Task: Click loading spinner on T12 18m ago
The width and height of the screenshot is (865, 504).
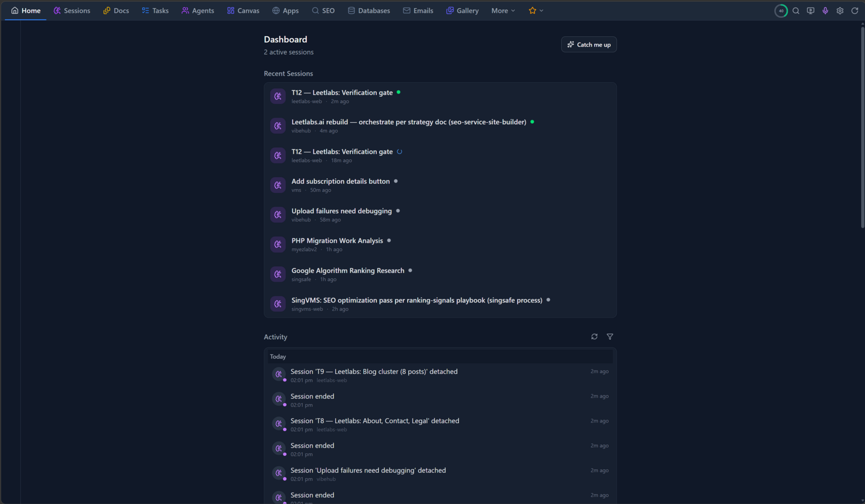Action: (x=400, y=152)
